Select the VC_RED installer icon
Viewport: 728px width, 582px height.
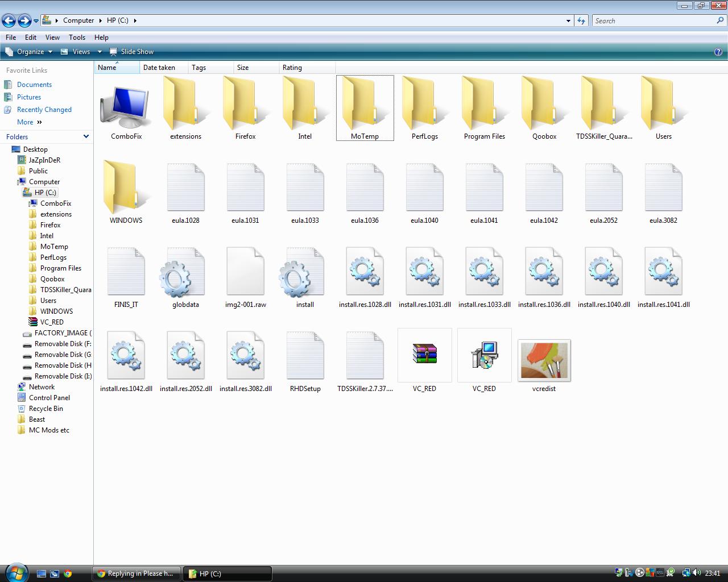484,355
